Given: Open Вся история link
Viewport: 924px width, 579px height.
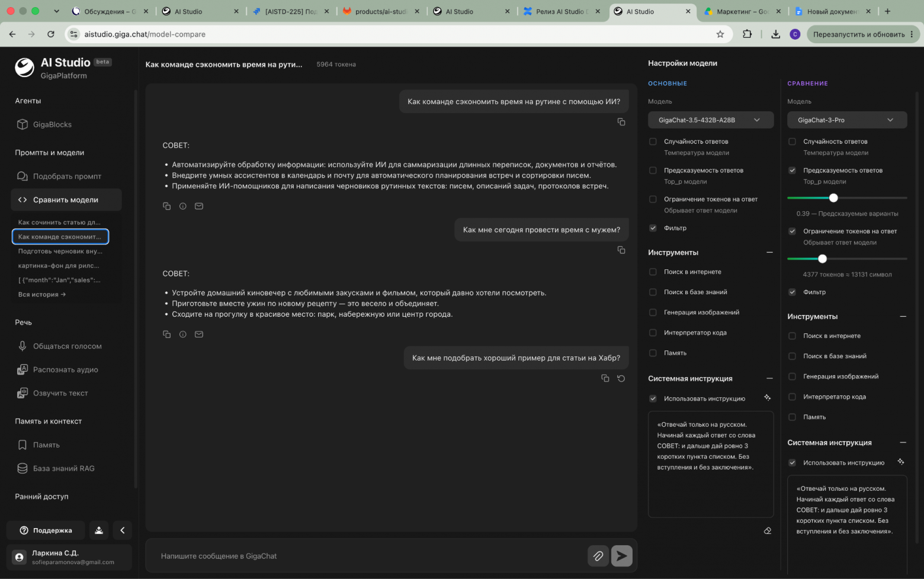Looking at the screenshot, I should pos(42,294).
